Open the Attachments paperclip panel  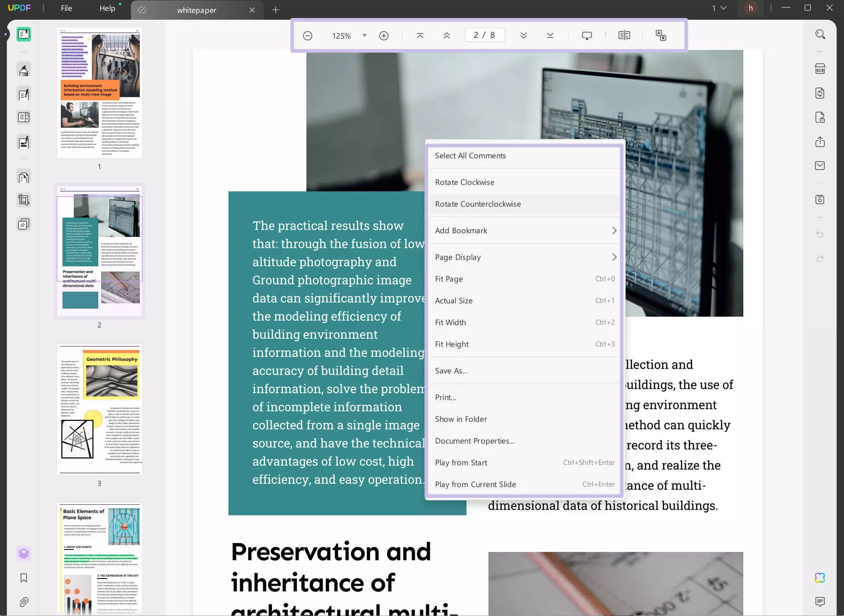click(x=24, y=602)
